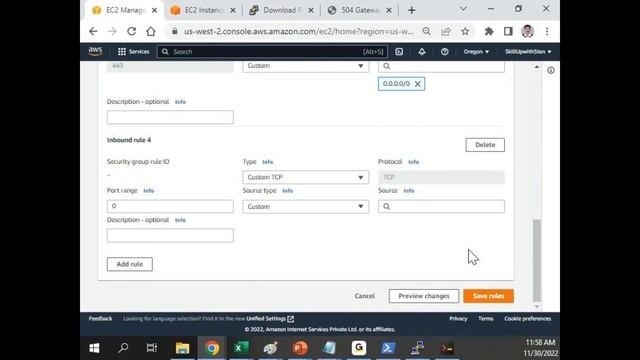
Task: Open File Explorer from the taskbar
Action: click(182, 348)
